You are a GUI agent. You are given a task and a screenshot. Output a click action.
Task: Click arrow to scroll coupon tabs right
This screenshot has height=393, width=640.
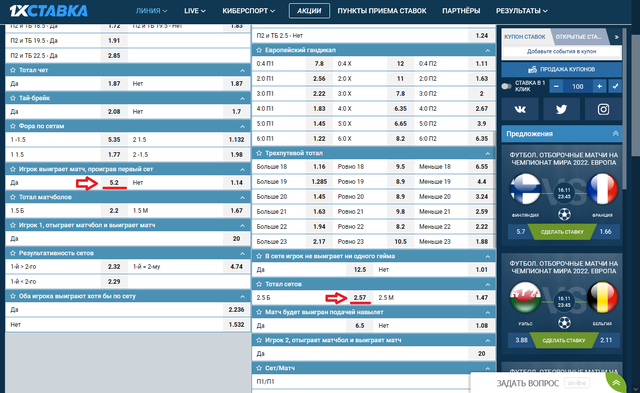pos(616,37)
